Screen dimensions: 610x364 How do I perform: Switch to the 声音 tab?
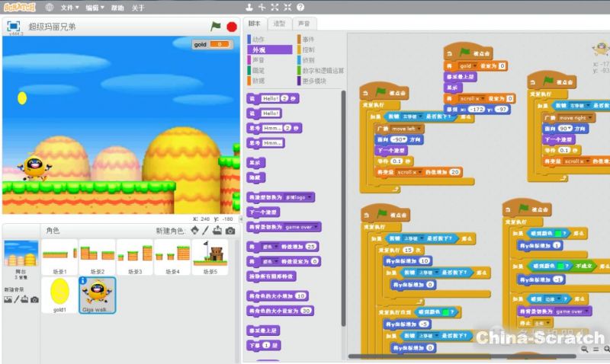coord(303,24)
